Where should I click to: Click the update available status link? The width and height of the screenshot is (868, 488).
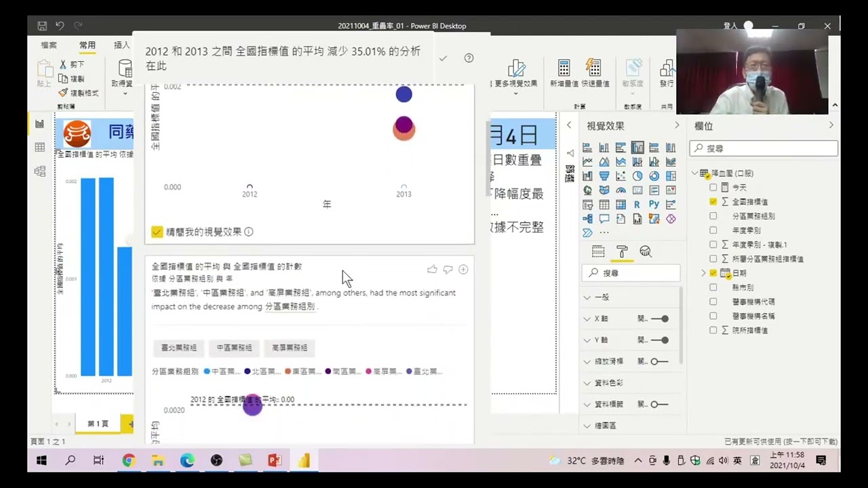(781, 442)
